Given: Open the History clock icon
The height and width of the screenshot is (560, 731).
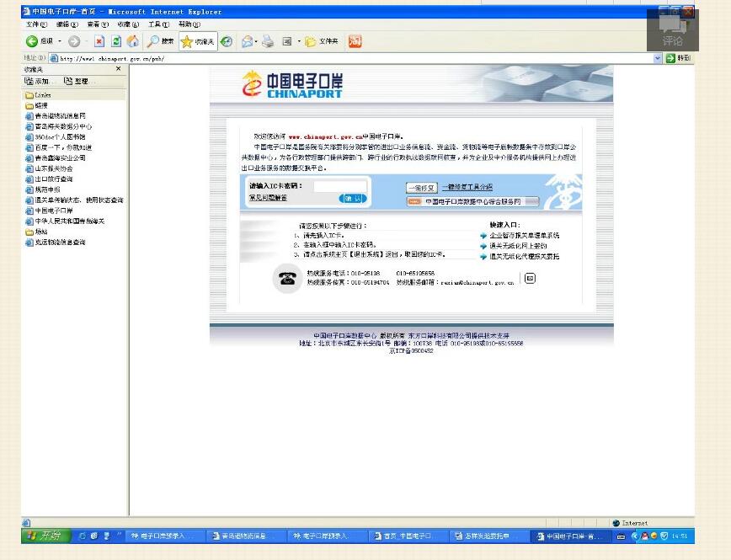Looking at the screenshot, I should [227, 41].
